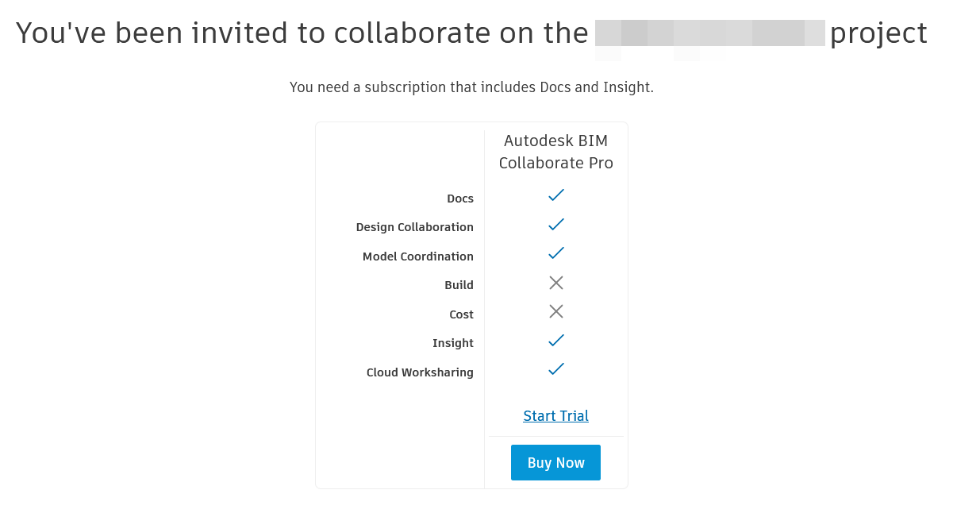Image resolution: width=980 pixels, height=513 pixels.
Task: Click the subscription requirement message text
Action: pos(471,87)
